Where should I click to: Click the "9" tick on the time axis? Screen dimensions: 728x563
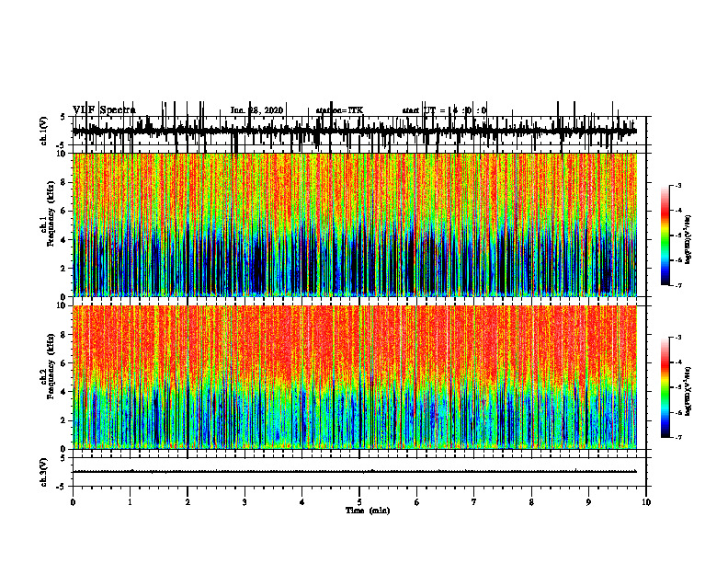(588, 502)
